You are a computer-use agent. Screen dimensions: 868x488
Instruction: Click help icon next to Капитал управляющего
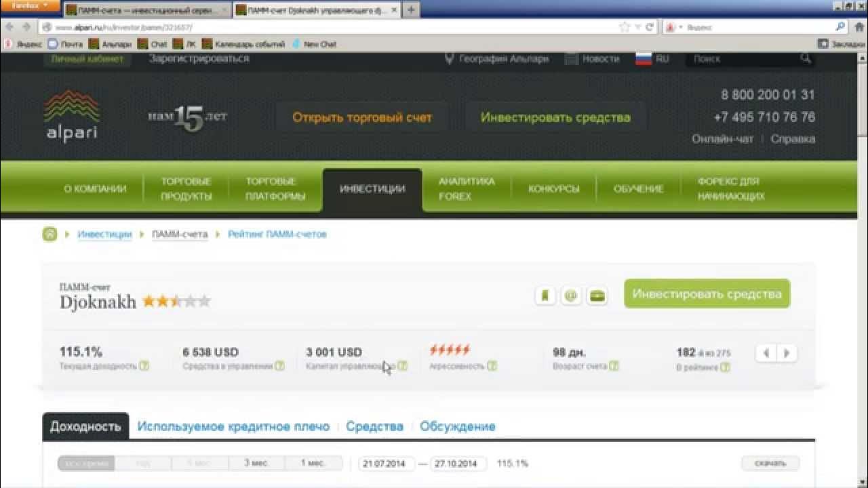coord(403,366)
